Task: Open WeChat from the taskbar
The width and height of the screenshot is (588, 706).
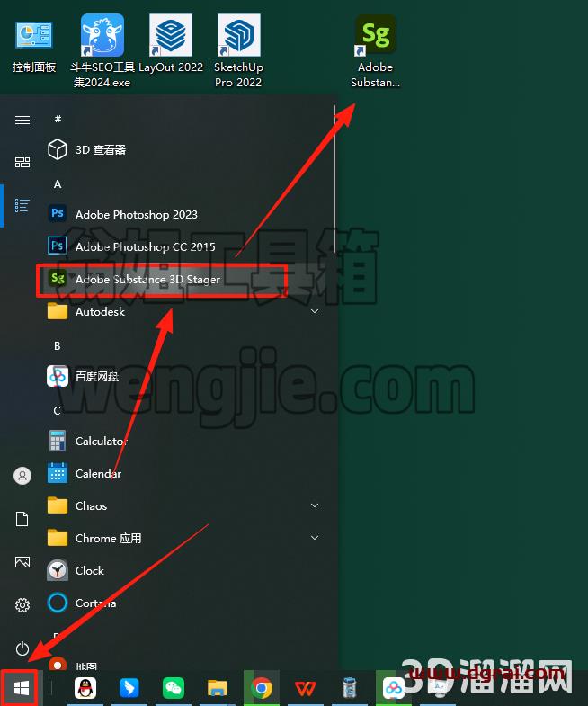Action: click(x=174, y=688)
